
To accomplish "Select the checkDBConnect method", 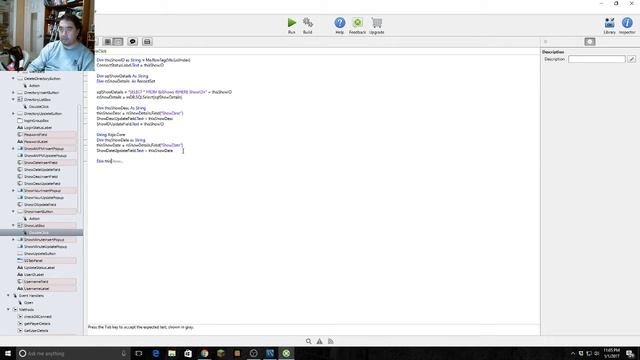I will tap(38, 316).
